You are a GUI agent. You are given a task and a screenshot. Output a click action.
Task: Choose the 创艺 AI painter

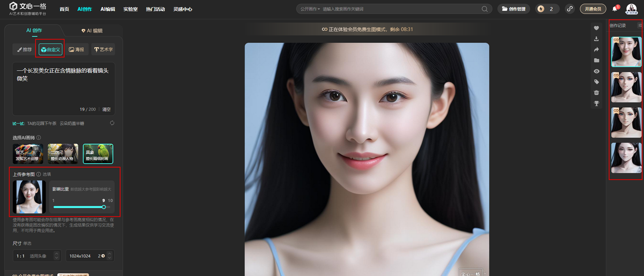[x=28, y=153]
